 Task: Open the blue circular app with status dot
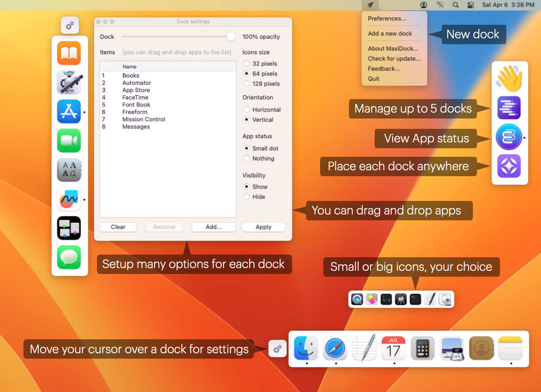pos(509,137)
